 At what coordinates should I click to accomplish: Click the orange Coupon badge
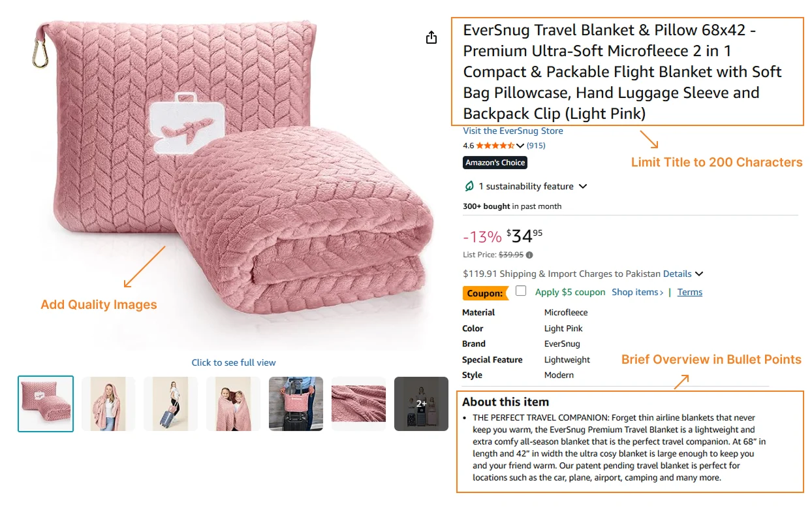(485, 293)
